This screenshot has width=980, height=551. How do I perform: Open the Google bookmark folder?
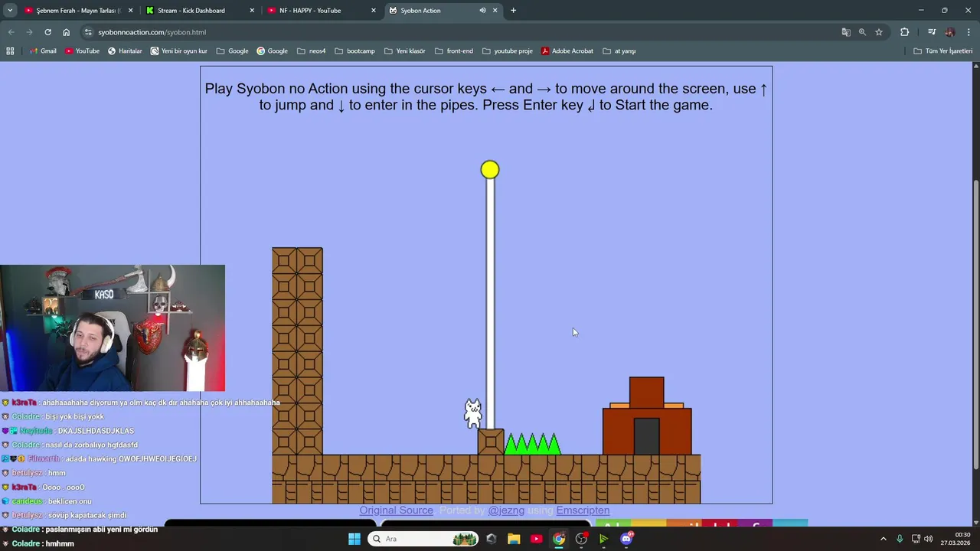233,51
